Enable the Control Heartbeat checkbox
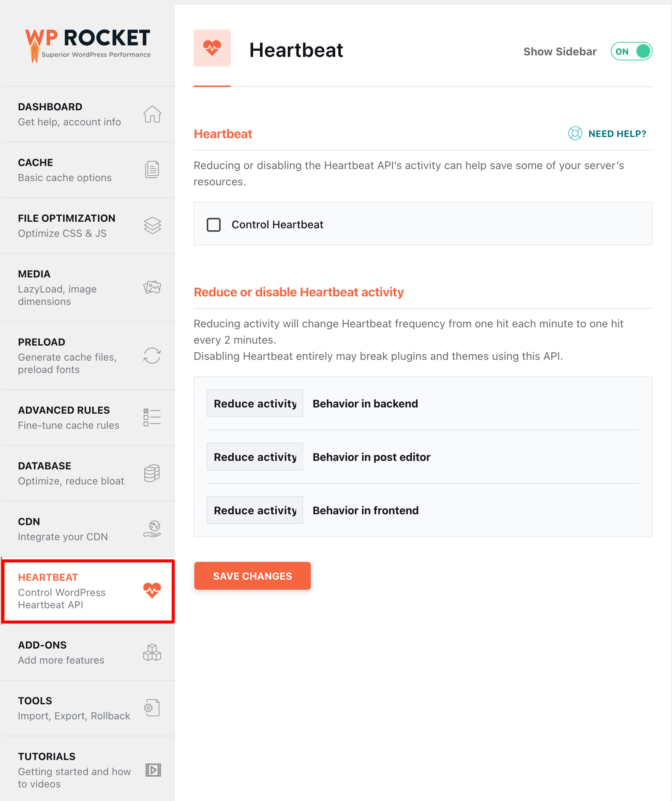This screenshot has width=672, height=801. (x=214, y=224)
